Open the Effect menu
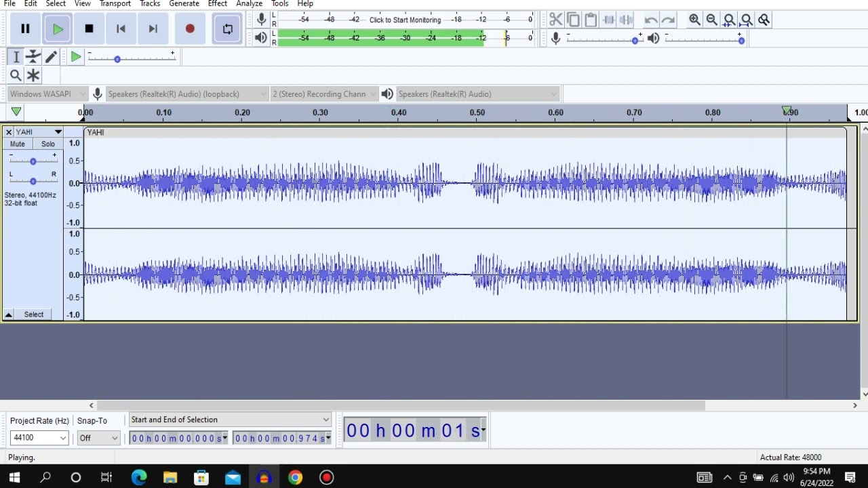This screenshot has width=868, height=488. pyautogui.click(x=217, y=3)
